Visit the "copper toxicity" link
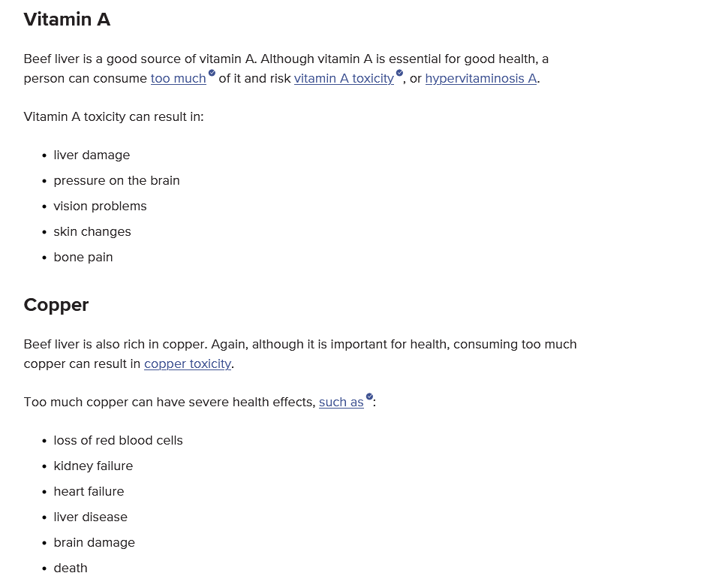The height and width of the screenshot is (582, 728). 188,363
